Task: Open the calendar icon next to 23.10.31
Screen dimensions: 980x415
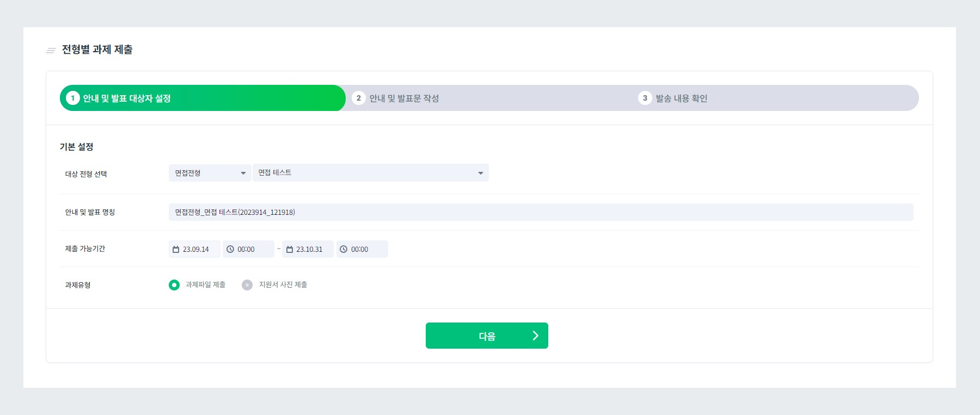Action: [x=289, y=249]
